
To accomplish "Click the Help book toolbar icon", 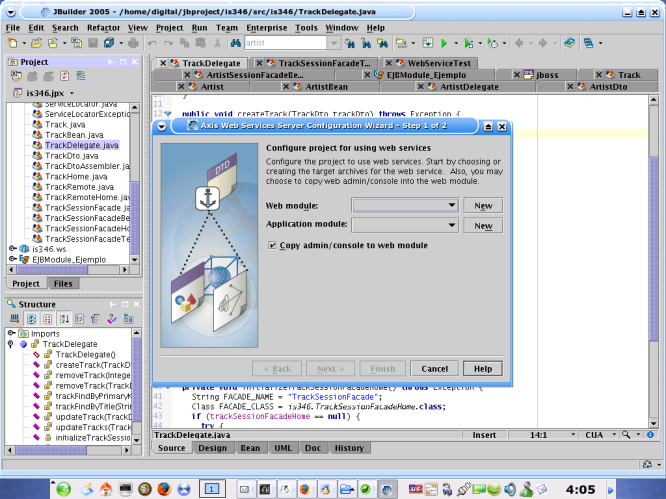I will tap(569, 44).
